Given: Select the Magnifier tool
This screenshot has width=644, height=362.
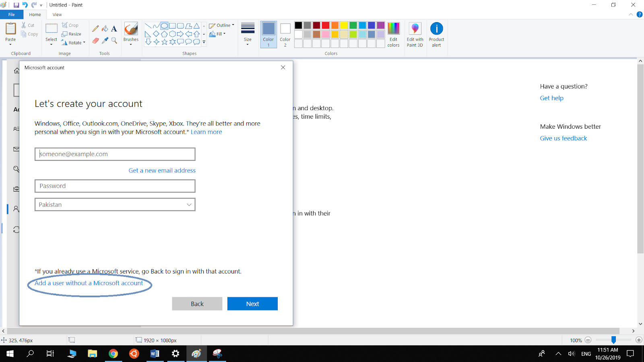Looking at the screenshot, I should 114,41.
